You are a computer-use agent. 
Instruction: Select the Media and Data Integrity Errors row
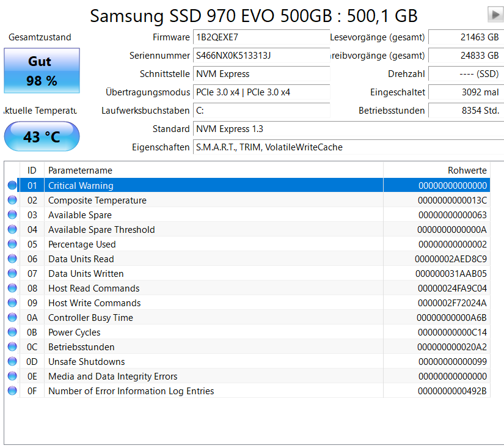tap(247, 376)
